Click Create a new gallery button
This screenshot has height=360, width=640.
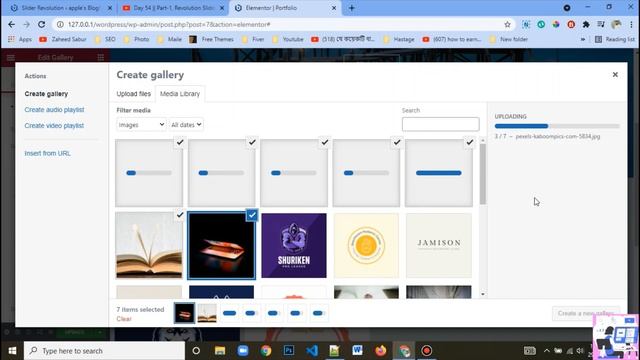click(x=586, y=313)
